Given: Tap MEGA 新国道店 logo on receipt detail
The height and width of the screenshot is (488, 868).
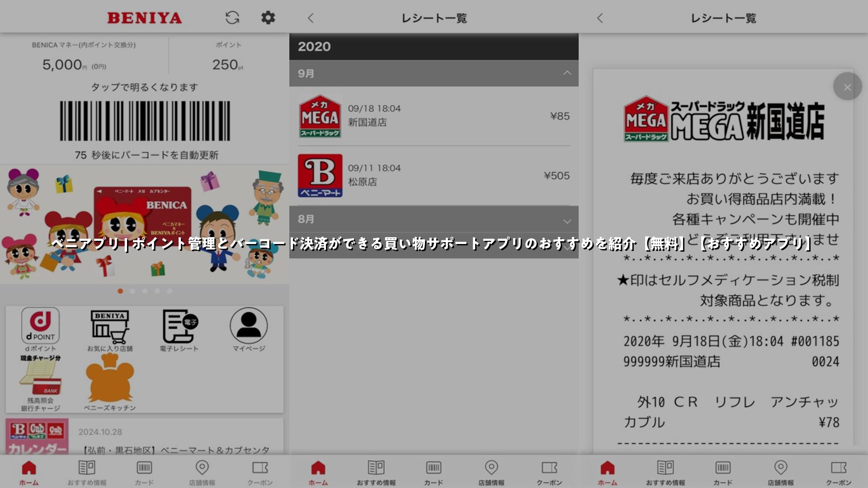Looking at the screenshot, I should [x=724, y=119].
